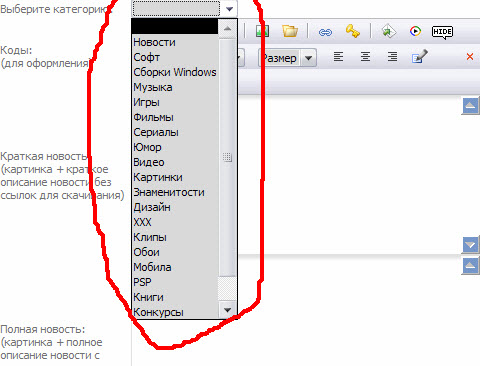Screen dimensions: 483x366
Task: Toggle the category dropdown arrow
Action: (x=229, y=9)
